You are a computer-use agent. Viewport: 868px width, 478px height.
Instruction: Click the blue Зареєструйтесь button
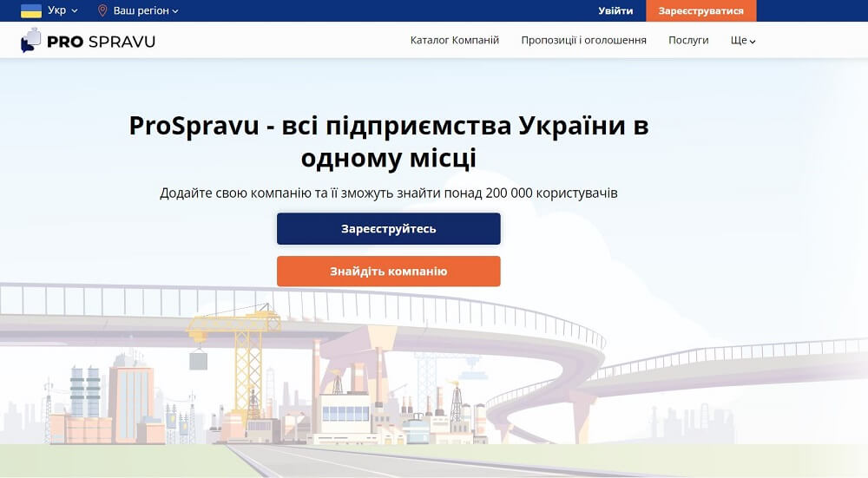point(389,228)
